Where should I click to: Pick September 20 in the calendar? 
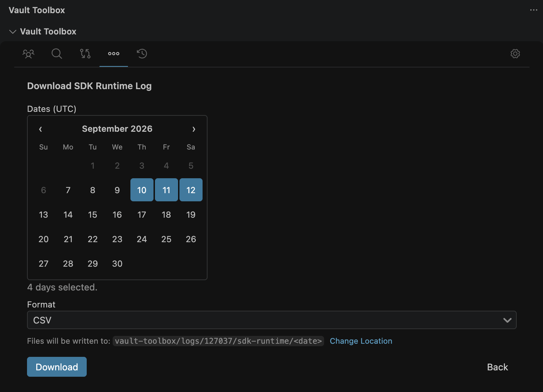click(x=43, y=239)
